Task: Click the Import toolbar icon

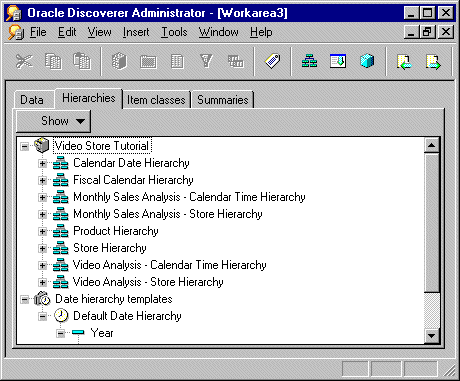Action: [x=404, y=62]
